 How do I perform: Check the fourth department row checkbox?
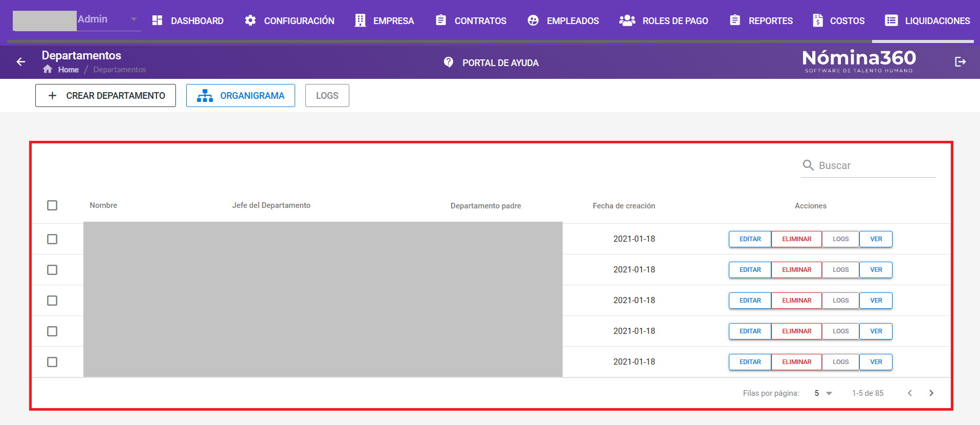pyautogui.click(x=52, y=331)
